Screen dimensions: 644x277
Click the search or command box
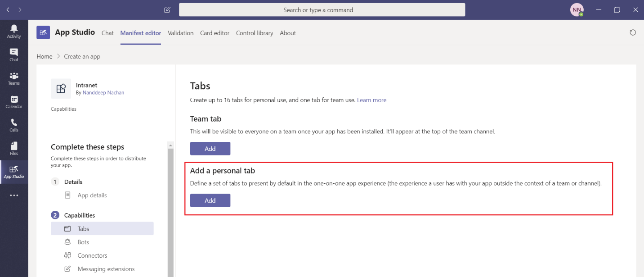coord(322,10)
